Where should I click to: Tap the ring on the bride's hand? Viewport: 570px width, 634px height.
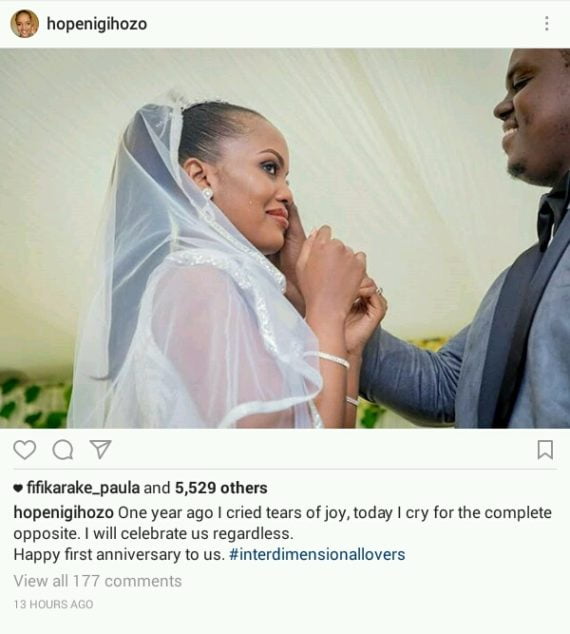pyautogui.click(x=379, y=290)
